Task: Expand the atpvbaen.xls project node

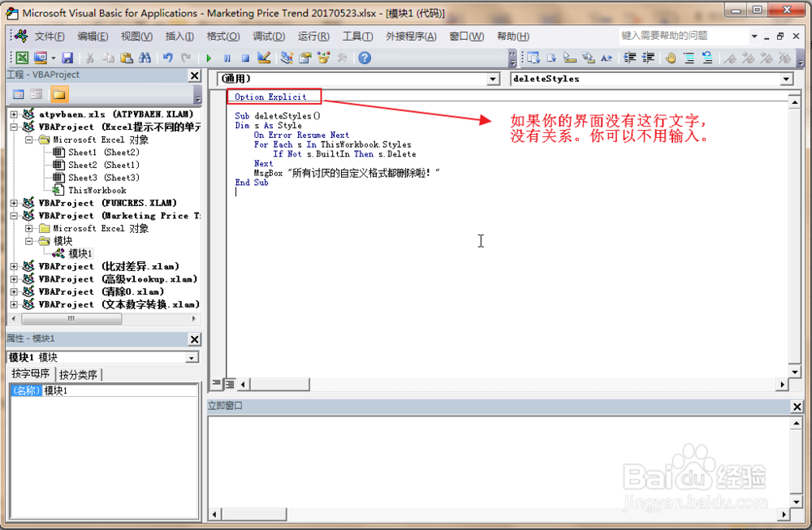Action: pyautogui.click(x=14, y=114)
